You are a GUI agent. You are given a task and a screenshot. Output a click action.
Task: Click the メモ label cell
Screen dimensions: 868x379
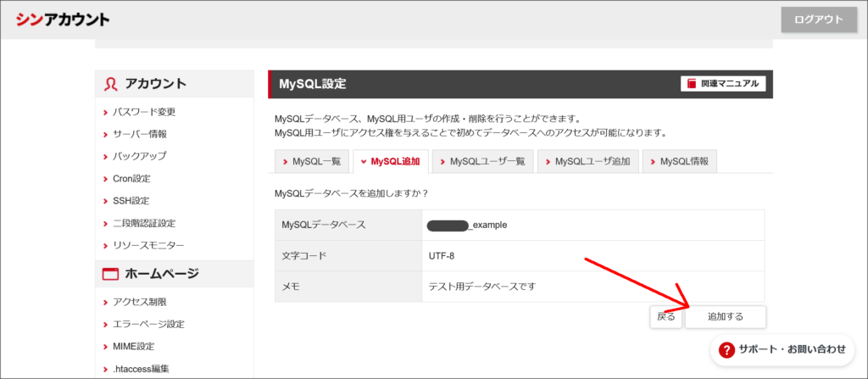click(348, 287)
